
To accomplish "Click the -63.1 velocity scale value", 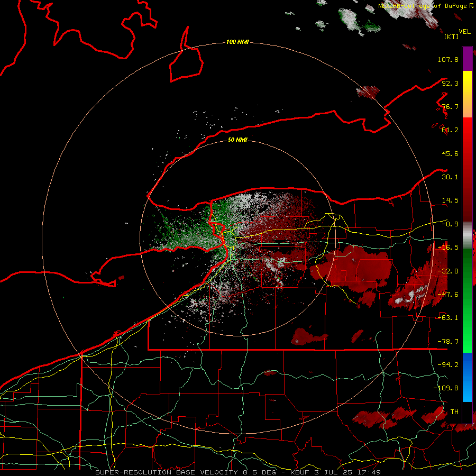I will coord(448,318).
